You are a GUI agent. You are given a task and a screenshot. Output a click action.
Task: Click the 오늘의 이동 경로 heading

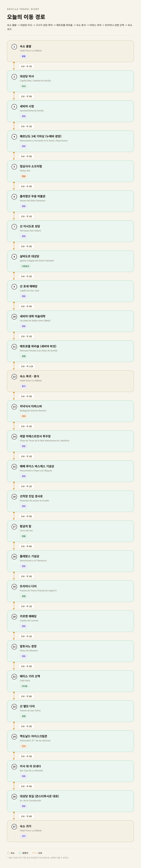tap(26, 17)
